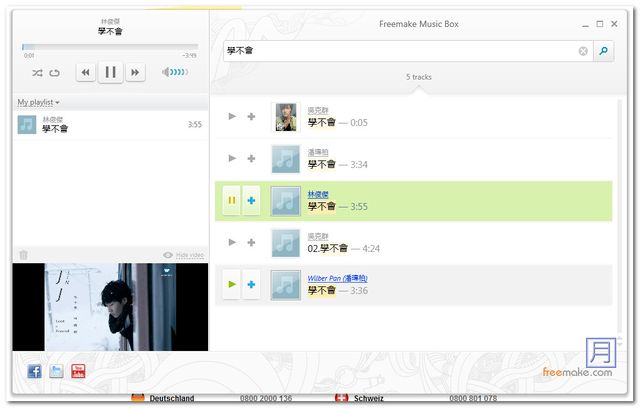Click the playback progress bar
The image size is (640, 408).
click(109, 47)
